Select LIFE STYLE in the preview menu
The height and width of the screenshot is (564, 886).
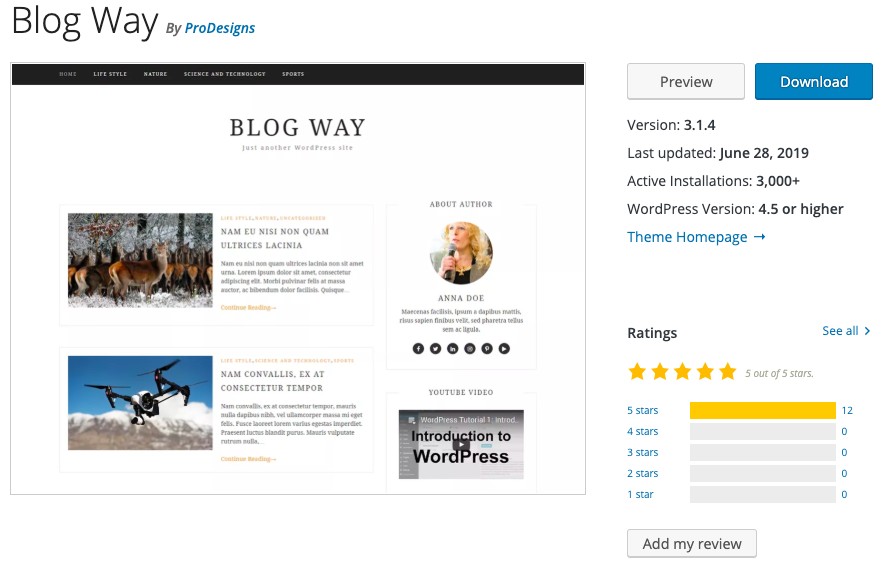[x=110, y=74]
